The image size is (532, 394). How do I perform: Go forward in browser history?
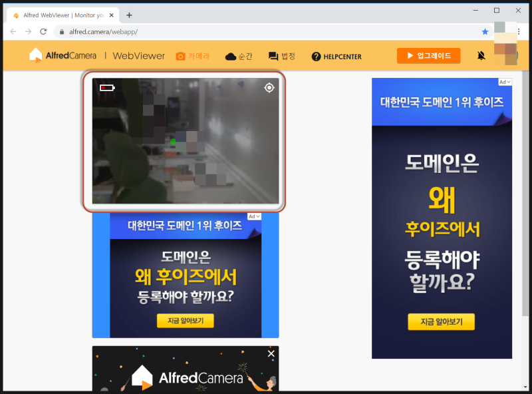28,31
